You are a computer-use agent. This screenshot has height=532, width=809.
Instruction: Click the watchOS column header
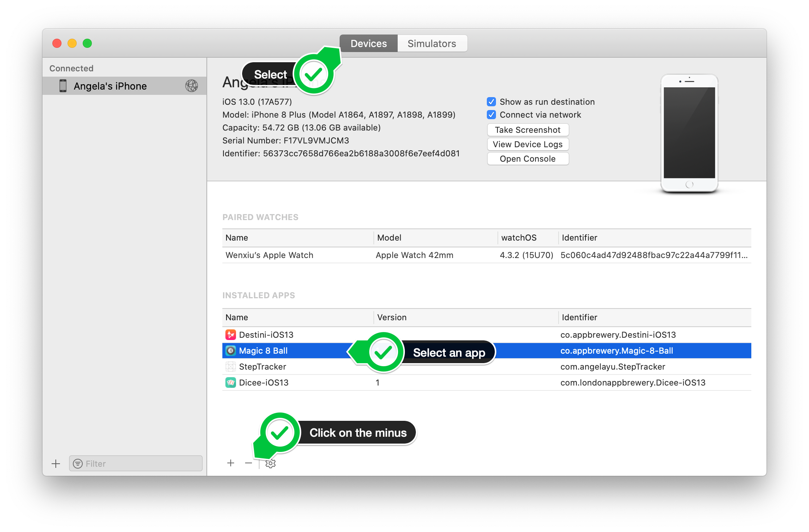click(x=528, y=238)
